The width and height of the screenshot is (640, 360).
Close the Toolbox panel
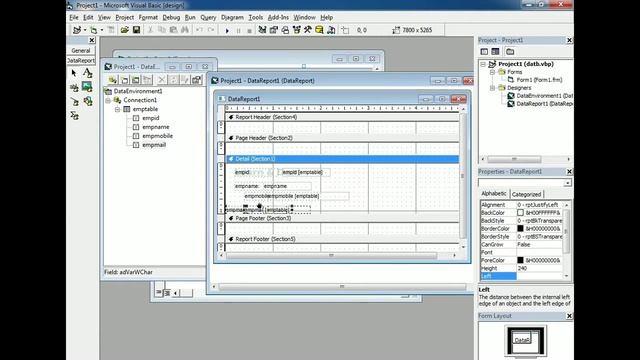coord(92,40)
